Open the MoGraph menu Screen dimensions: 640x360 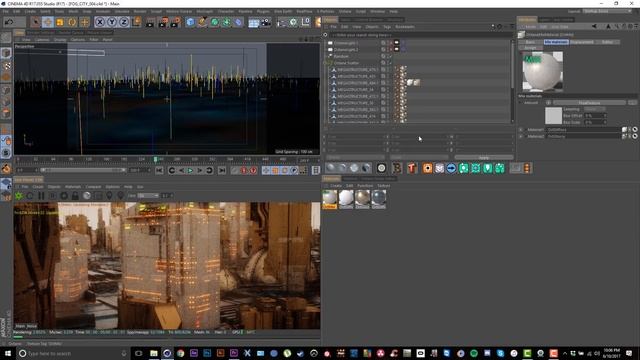tap(204, 11)
